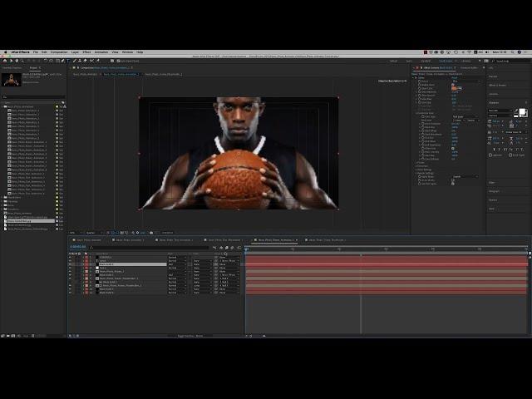Toggle visibility eye of selected Black Solid 4 layer

coord(70,264)
